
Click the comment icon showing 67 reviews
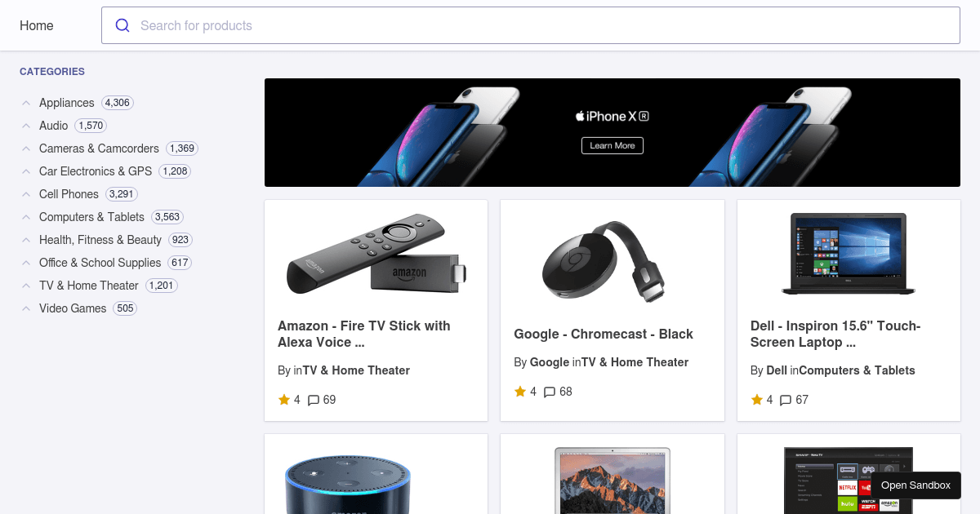click(x=785, y=400)
